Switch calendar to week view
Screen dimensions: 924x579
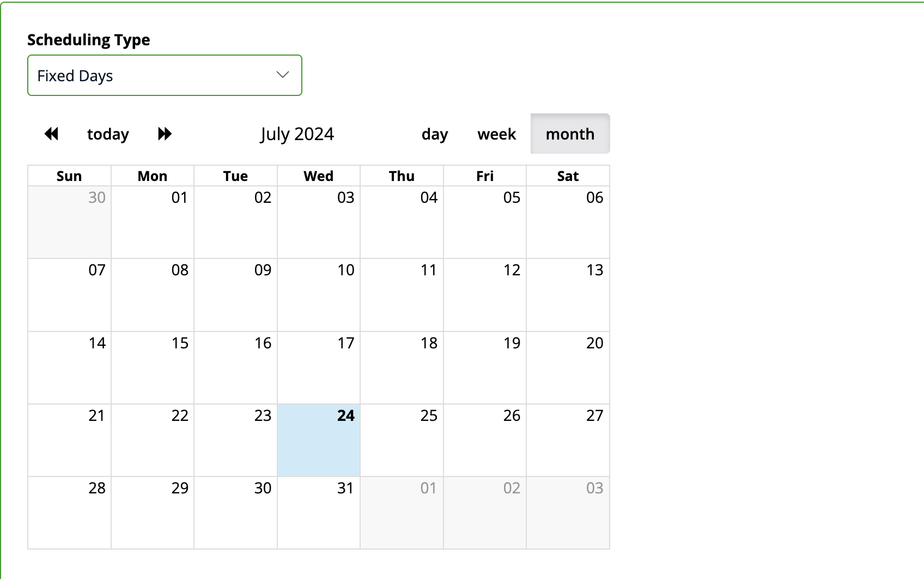pos(496,134)
